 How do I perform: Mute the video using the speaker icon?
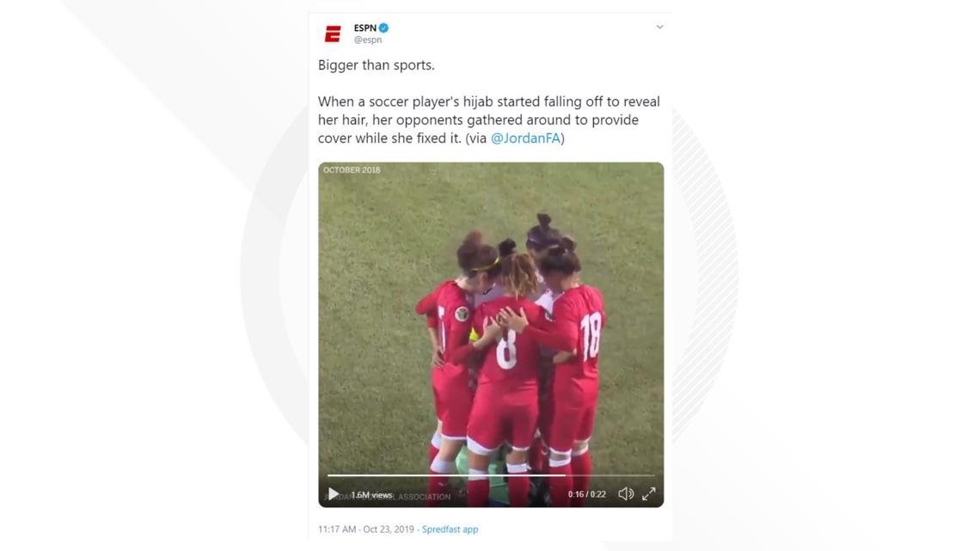click(x=626, y=494)
